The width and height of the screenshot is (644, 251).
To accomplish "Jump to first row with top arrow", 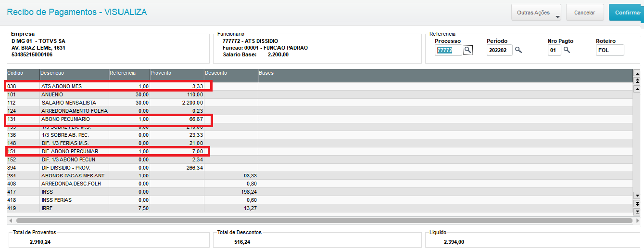I will pyautogui.click(x=637, y=73).
